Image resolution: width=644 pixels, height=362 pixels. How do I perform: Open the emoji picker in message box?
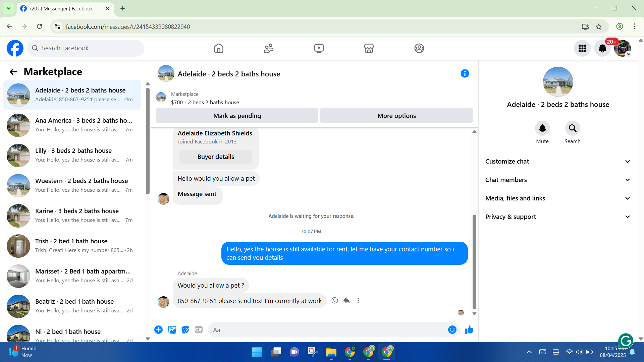pyautogui.click(x=452, y=330)
